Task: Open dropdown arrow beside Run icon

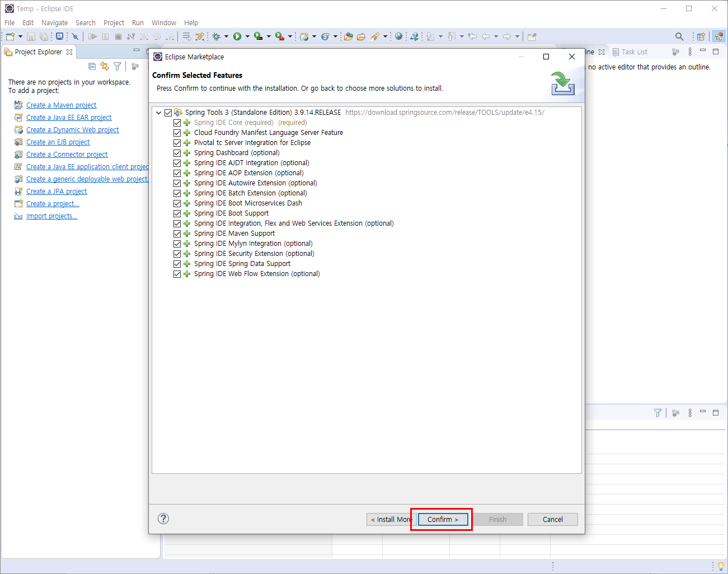Action: click(x=247, y=36)
